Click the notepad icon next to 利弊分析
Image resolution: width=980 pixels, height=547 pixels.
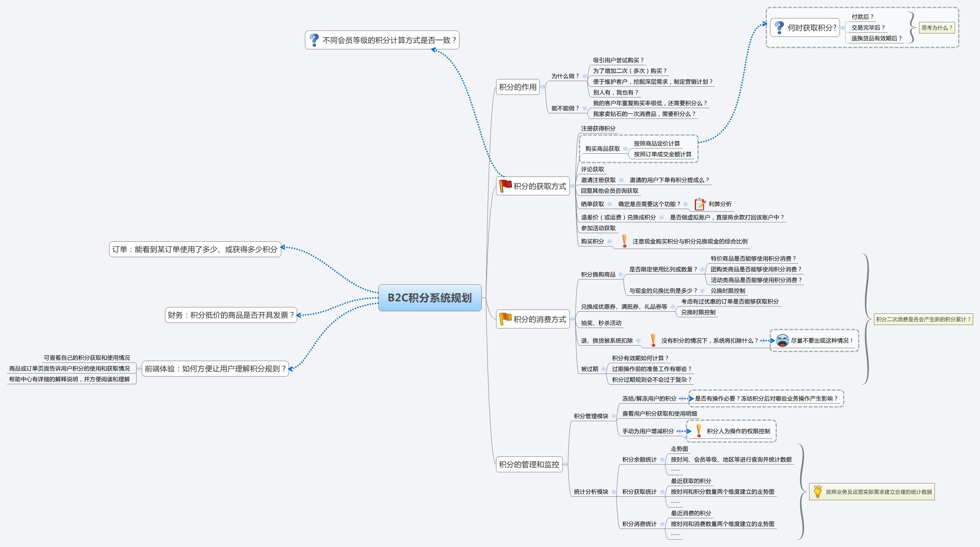700,204
